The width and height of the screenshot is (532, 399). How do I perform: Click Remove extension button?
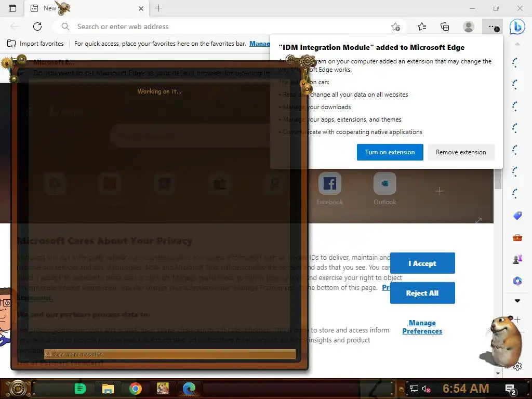coord(461,152)
